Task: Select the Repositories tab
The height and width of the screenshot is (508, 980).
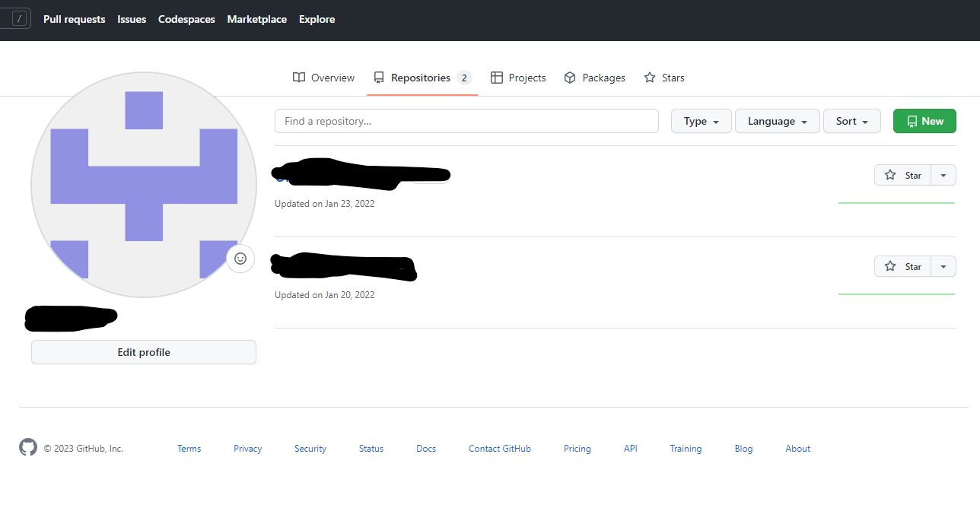Action: coord(422,78)
